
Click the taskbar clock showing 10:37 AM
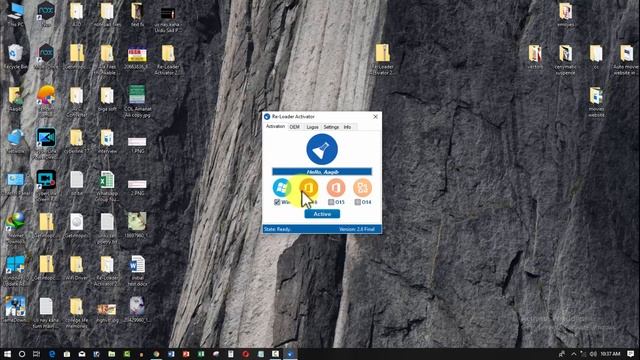click(x=610, y=354)
